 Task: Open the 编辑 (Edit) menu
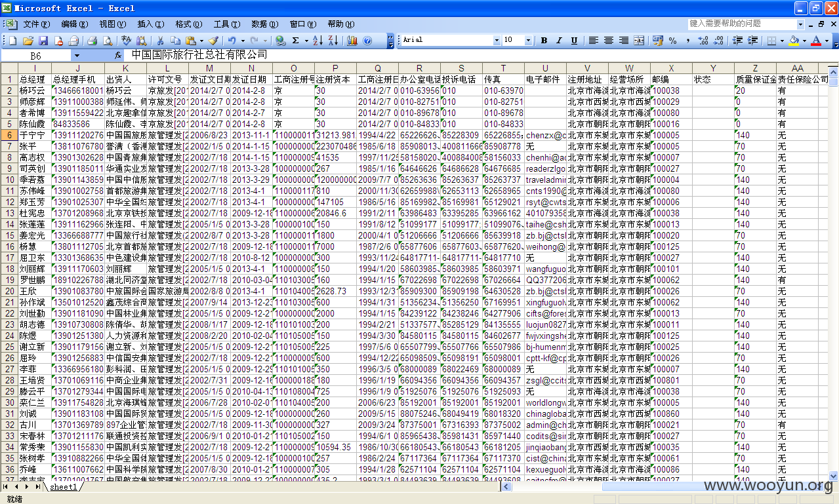[x=74, y=24]
